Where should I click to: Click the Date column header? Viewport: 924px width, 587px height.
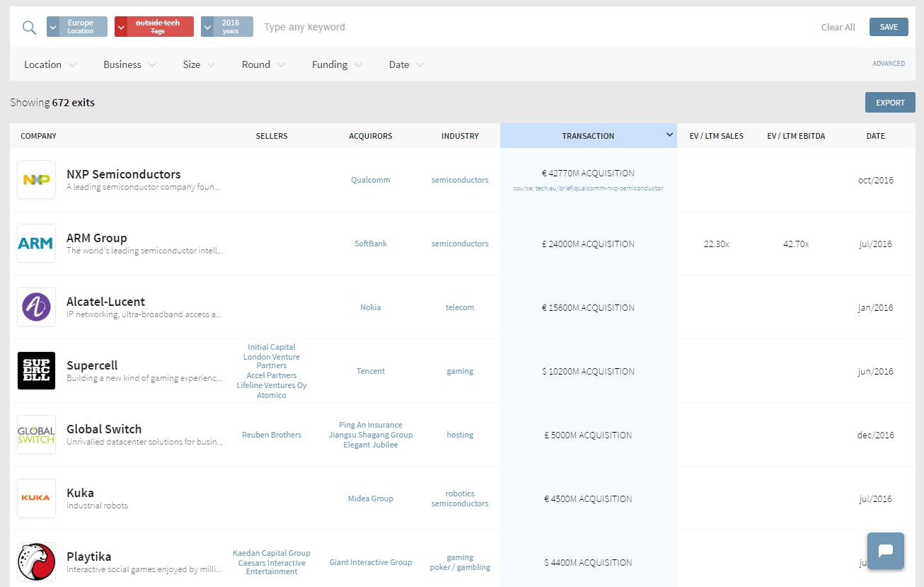pos(875,136)
